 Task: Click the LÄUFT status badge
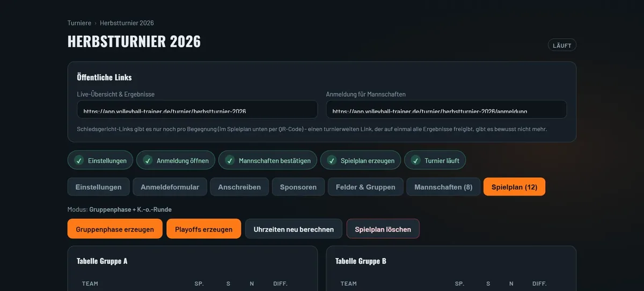[562, 45]
